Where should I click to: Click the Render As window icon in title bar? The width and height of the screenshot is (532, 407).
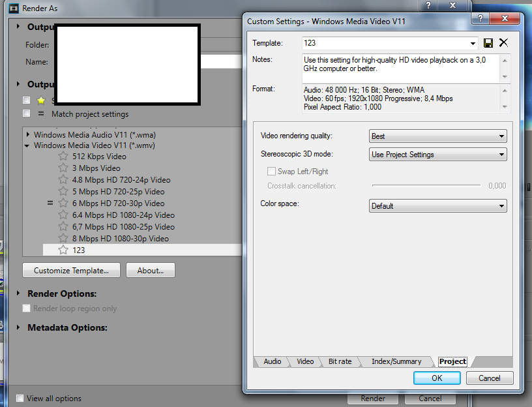pyautogui.click(x=14, y=8)
